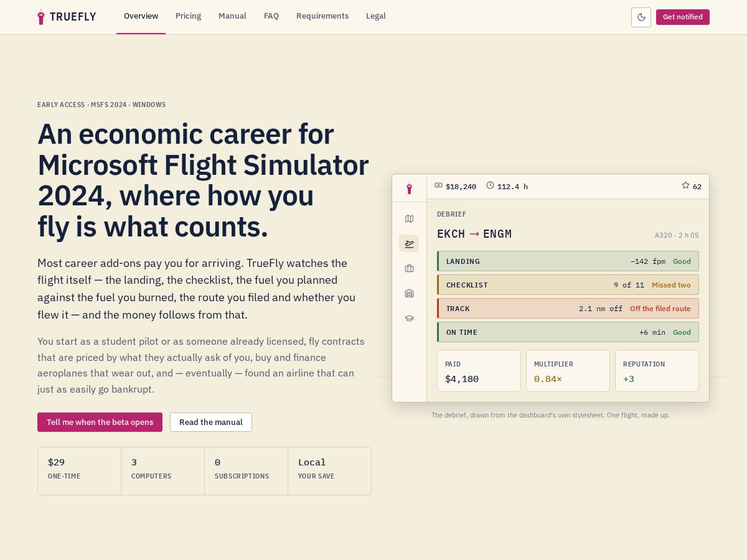This screenshot has height=560, width=747.
Task: Open the hangar icon in sidebar
Action: click(x=409, y=293)
